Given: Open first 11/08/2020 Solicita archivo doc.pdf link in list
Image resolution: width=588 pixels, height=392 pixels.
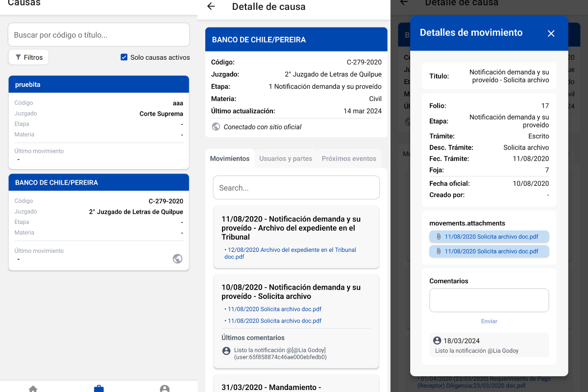Looking at the screenshot, I should (274, 309).
